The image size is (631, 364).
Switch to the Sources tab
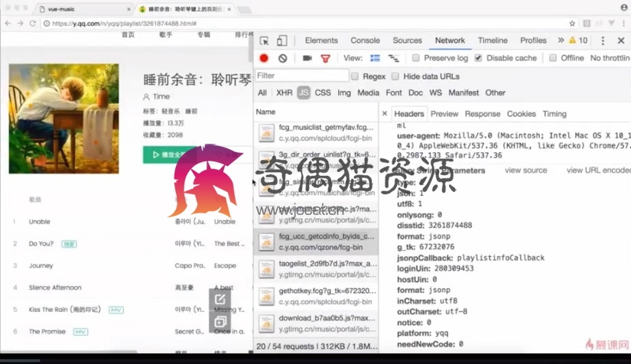(x=407, y=41)
